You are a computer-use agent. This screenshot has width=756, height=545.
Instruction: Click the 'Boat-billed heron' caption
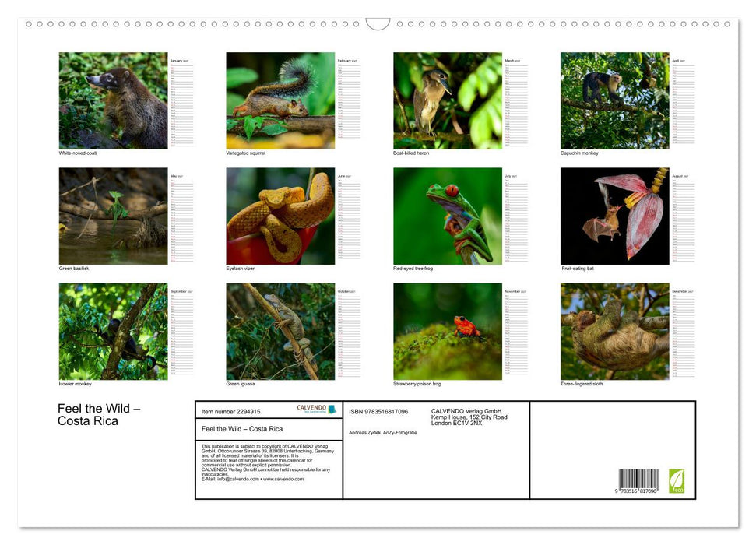411,153
